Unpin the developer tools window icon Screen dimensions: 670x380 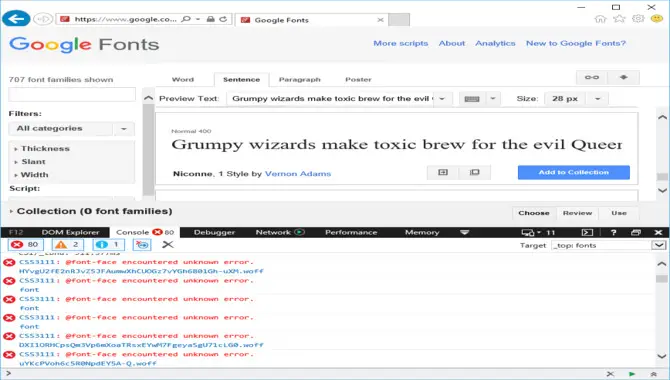pos(636,233)
